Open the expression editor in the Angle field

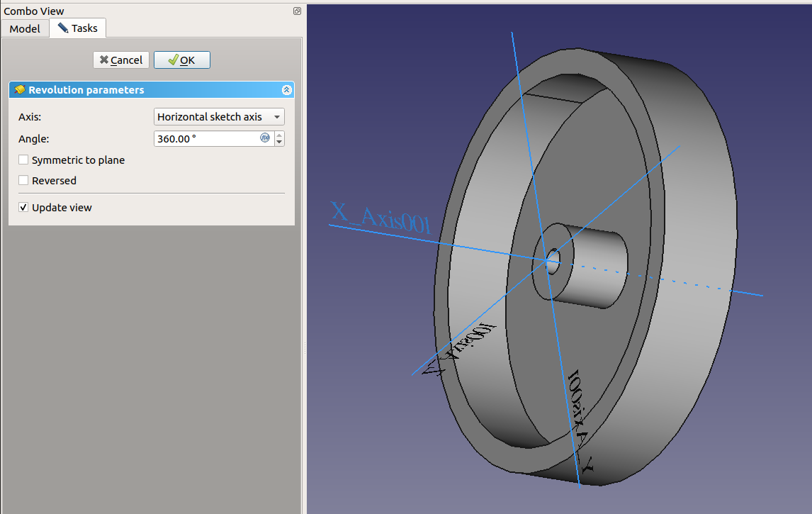pyautogui.click(x=265, y=138)
